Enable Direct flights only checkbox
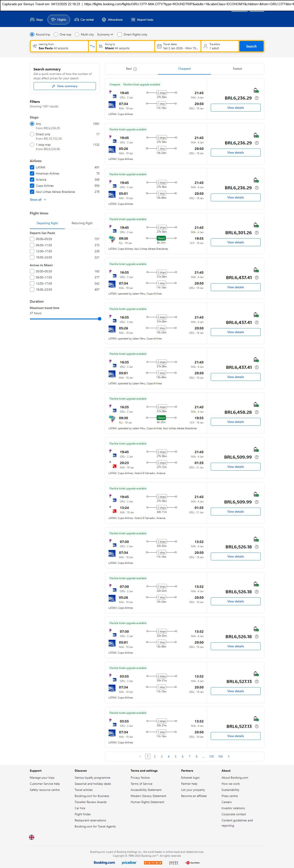294x868 pixels. (120, 34)
